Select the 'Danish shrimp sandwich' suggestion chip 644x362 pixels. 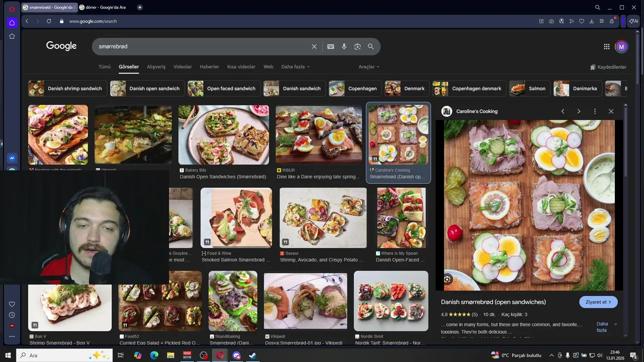pyautogui.click(x=67, y=88)
